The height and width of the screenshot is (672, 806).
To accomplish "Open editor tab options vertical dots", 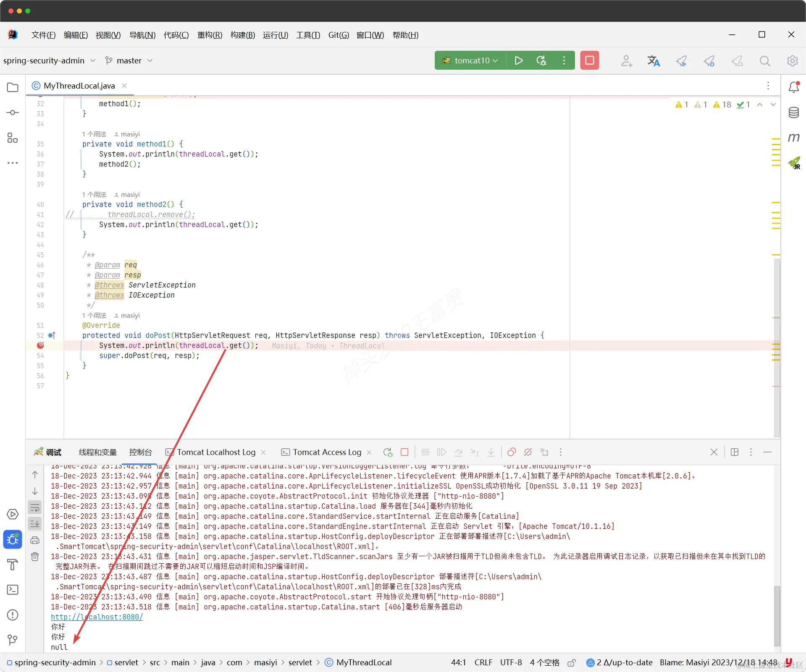I will point(768,86).
